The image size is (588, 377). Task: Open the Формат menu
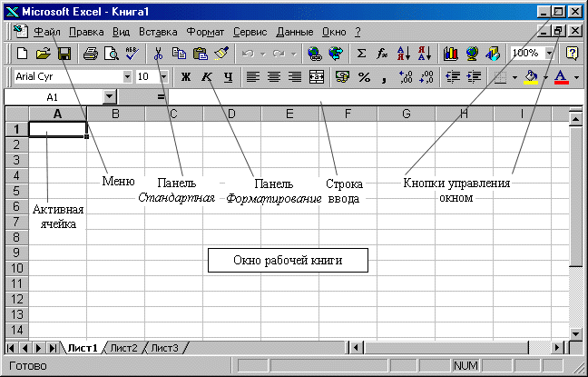[205, 32]
